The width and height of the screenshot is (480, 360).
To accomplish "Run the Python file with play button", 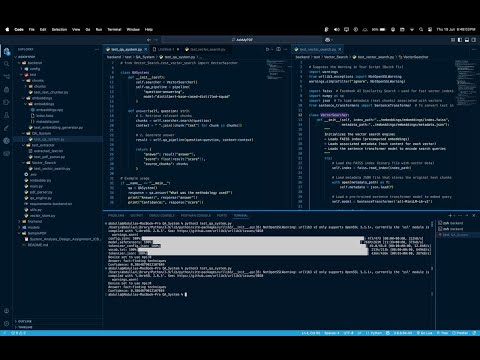I will click(267, 49).
